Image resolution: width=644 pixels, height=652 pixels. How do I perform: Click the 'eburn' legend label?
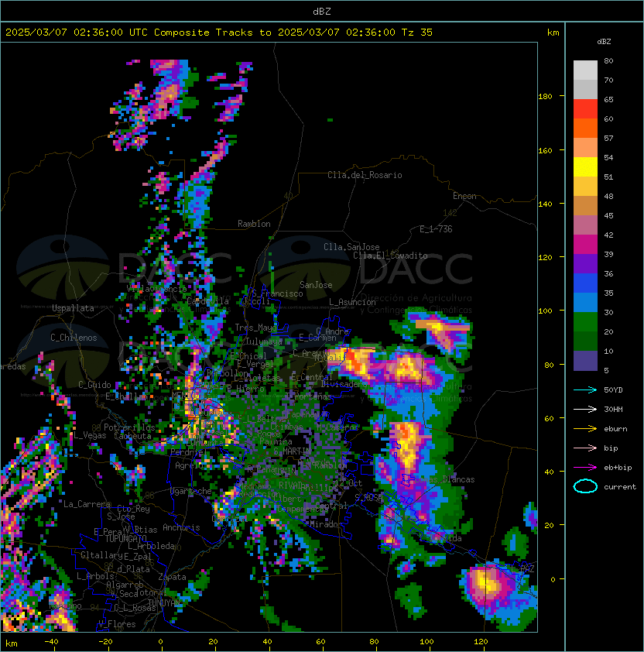pos(615,429)
